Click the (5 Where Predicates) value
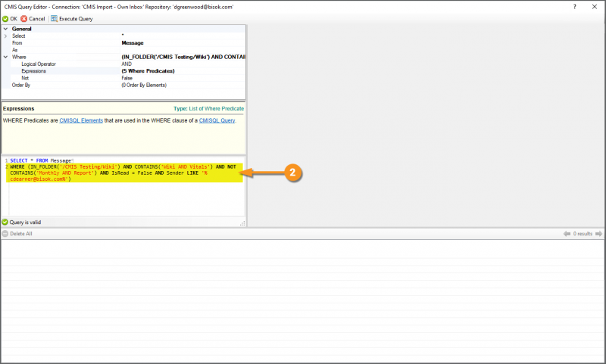 [x=148, y=71]
